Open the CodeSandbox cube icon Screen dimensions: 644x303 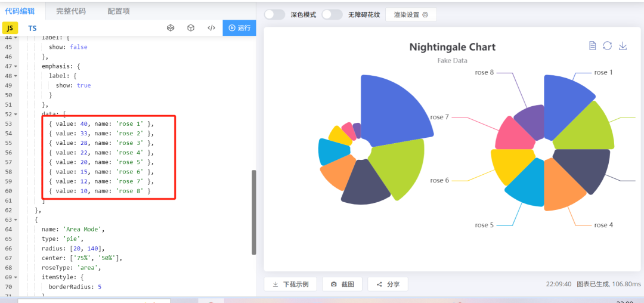coord(191,28)
